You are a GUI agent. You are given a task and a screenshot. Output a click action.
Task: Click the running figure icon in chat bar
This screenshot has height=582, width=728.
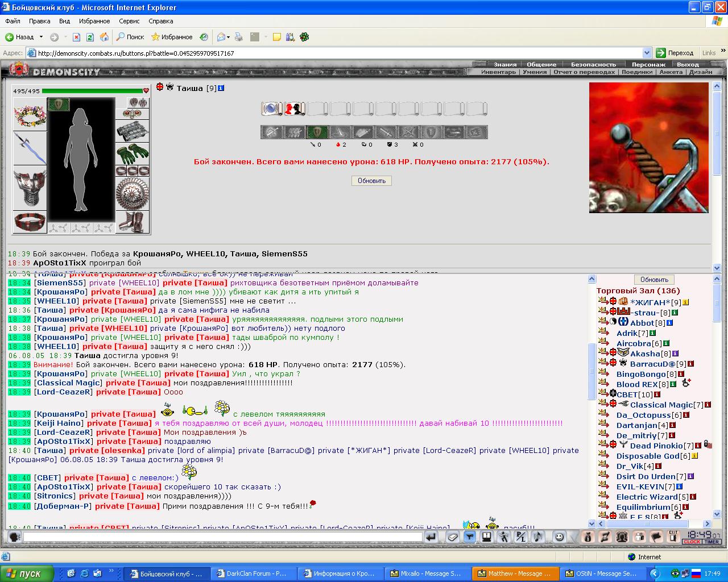[x=504, y=537]
